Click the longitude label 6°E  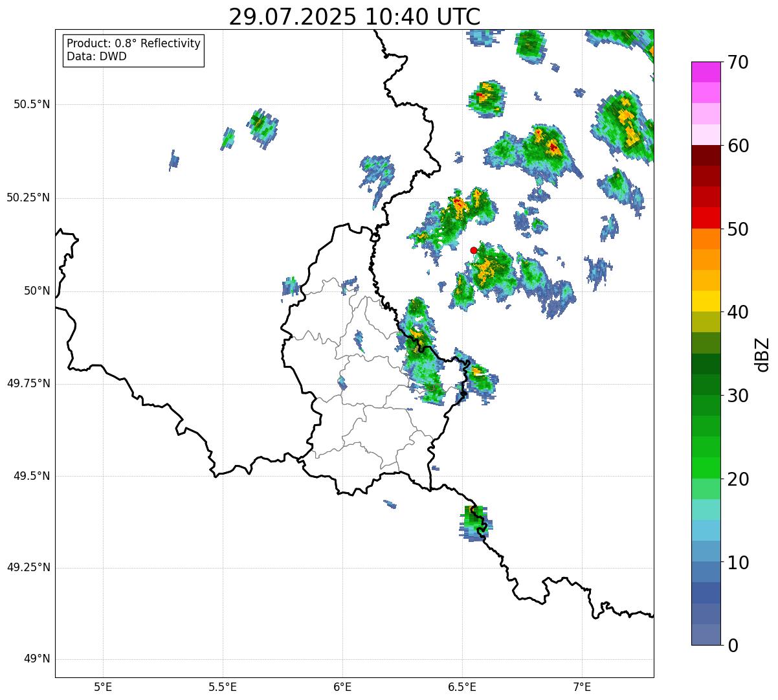342,687
